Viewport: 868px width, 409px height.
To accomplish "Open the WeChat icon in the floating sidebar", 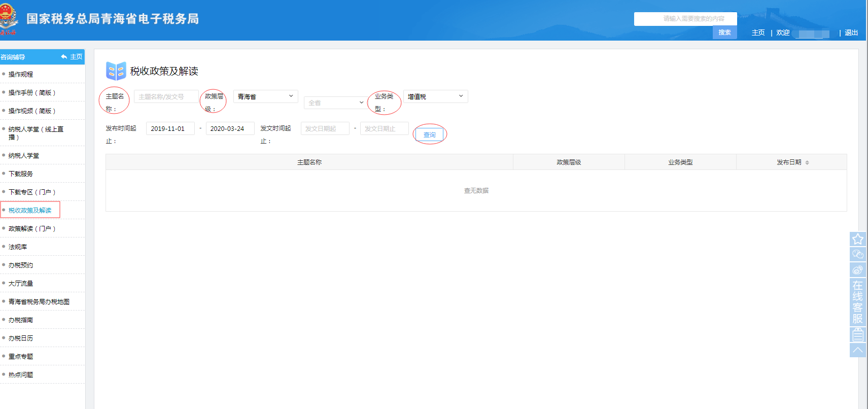I will [857, 254].
